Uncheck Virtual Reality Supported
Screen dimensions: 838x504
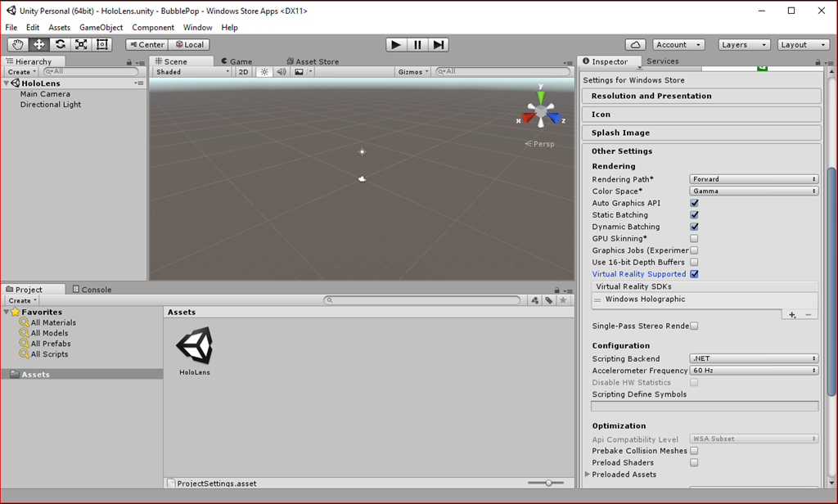click(694, 274)
